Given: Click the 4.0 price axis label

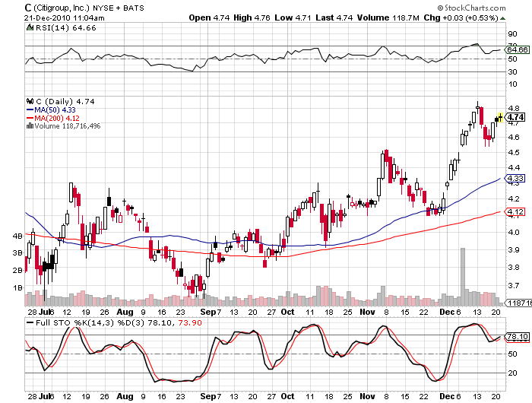Looking at the screenshot, I should pyautogui.click(x=513, y=233).
